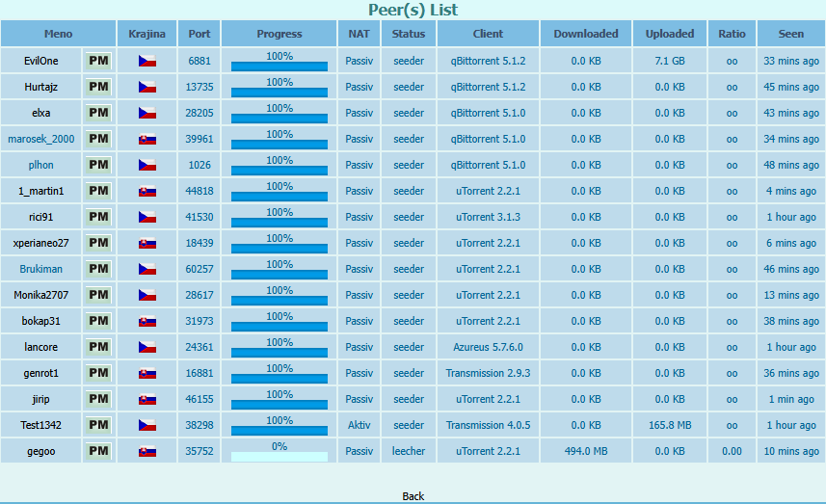Message jirip via PM button

pyautogui.click(x=98, y=399)
